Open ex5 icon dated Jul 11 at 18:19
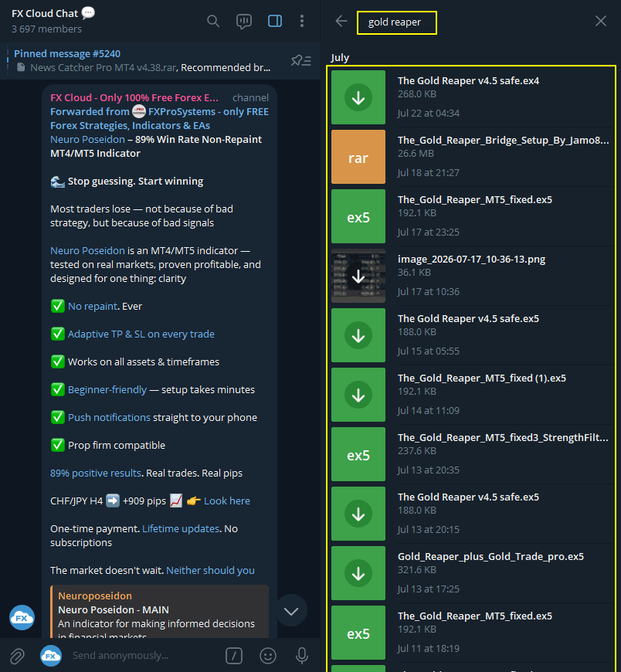621x672 pixels. click(x=358, y=633)
